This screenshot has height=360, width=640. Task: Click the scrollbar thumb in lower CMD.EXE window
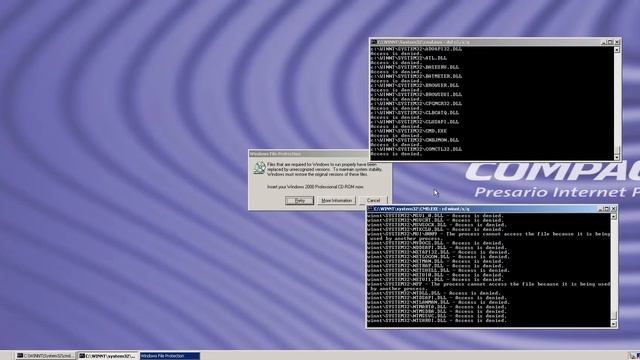pyautogui.click(x=613, y=316)
